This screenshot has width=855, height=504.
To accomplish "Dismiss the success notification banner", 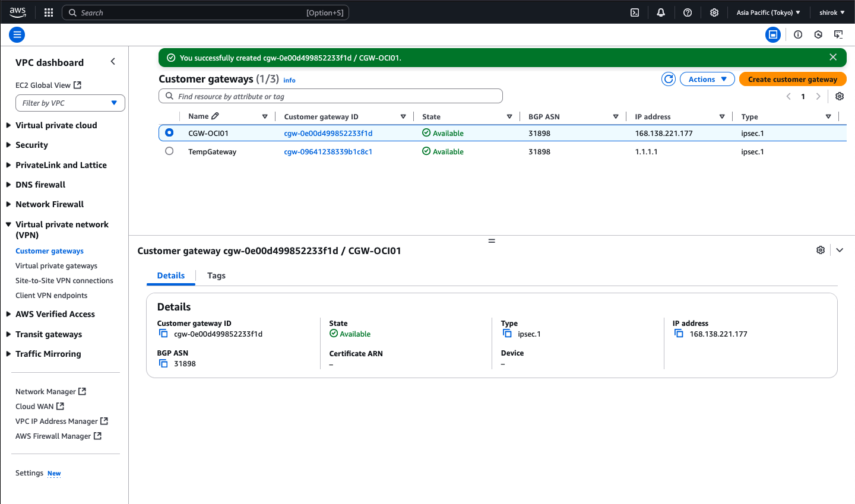I will tap(833, 57).
